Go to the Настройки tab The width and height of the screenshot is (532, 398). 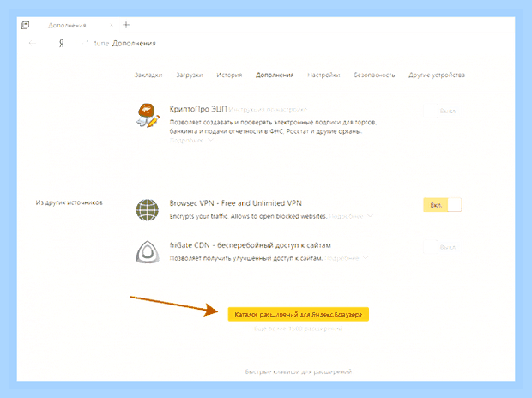(323, 75)
